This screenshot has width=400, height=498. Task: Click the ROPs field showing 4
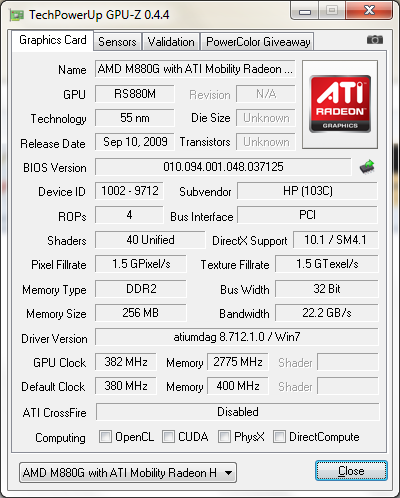coord(129,215)
